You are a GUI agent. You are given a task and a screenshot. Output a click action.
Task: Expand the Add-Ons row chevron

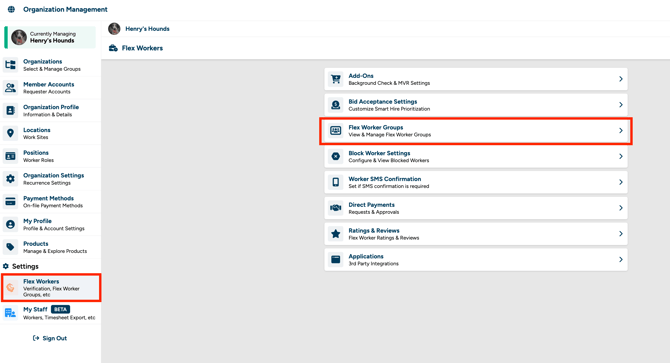[x=621, y=79]
